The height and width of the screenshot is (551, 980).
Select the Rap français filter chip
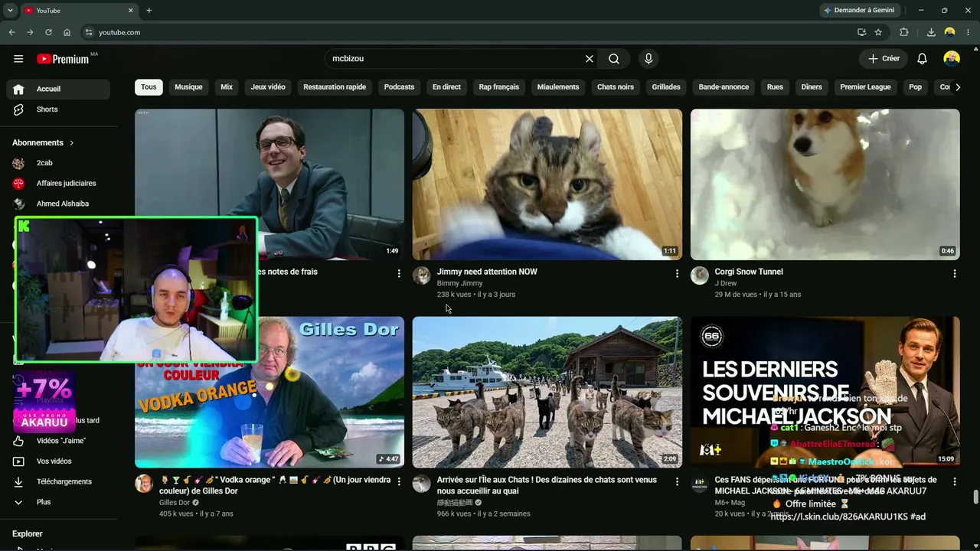point(499,87)
